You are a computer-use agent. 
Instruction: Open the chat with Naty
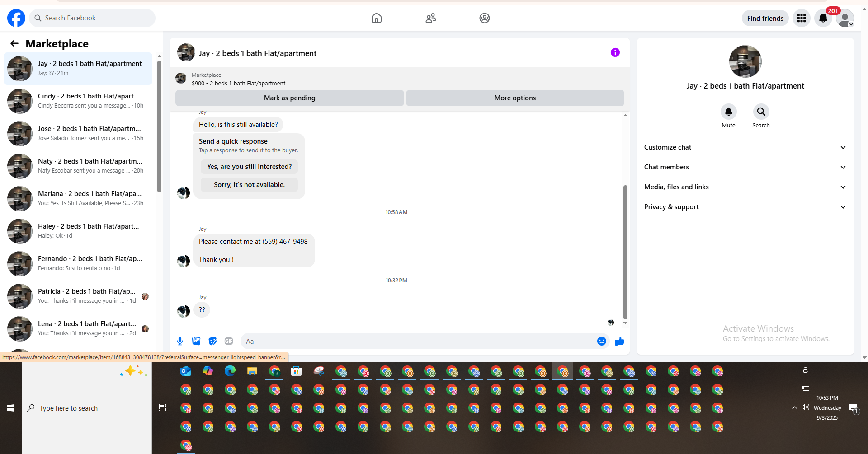click(x=78, y=166)
